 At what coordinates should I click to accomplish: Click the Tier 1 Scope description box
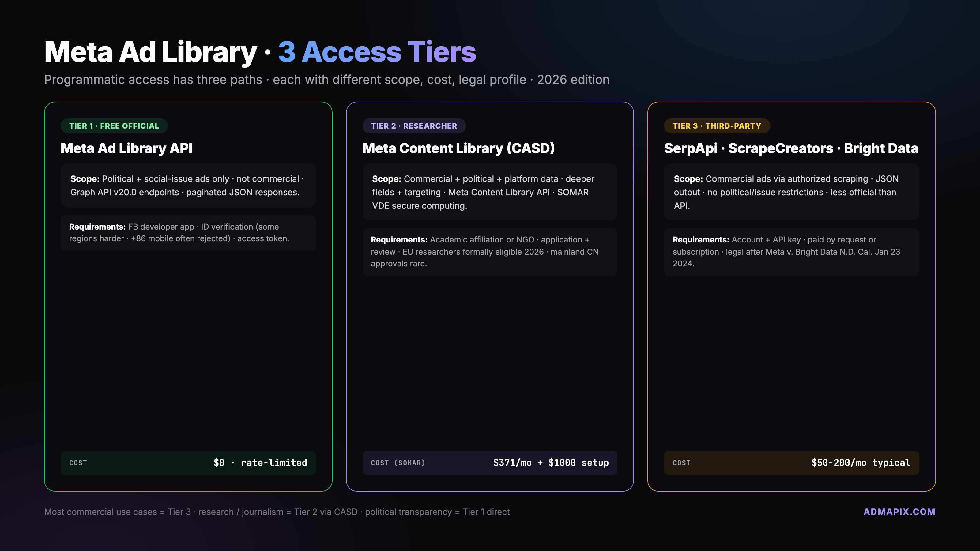click(x=188, y=186)
